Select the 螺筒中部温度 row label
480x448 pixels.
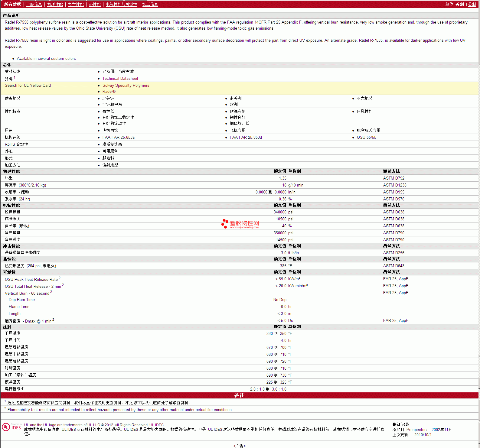[16, 354]
